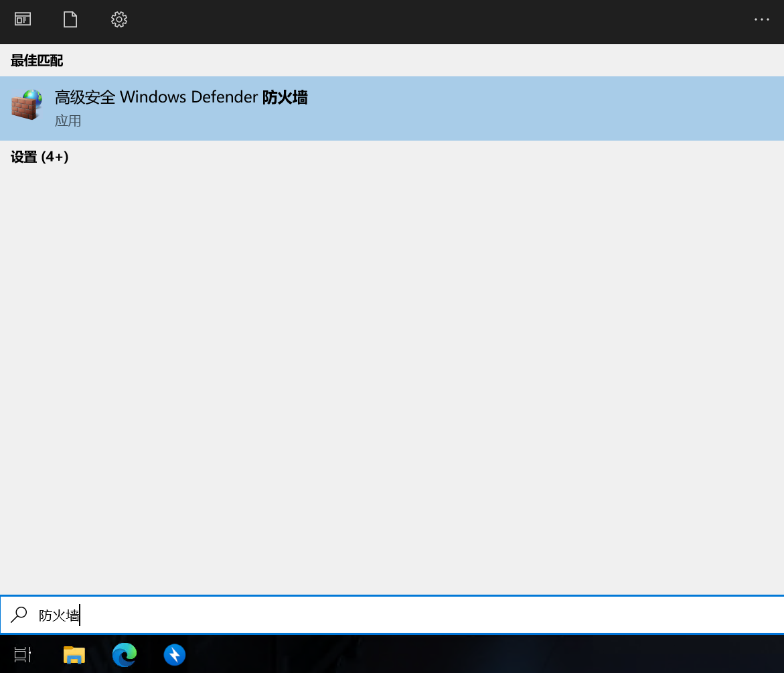
Task: Click the 应用 label under firewall result
Action: 68,121
